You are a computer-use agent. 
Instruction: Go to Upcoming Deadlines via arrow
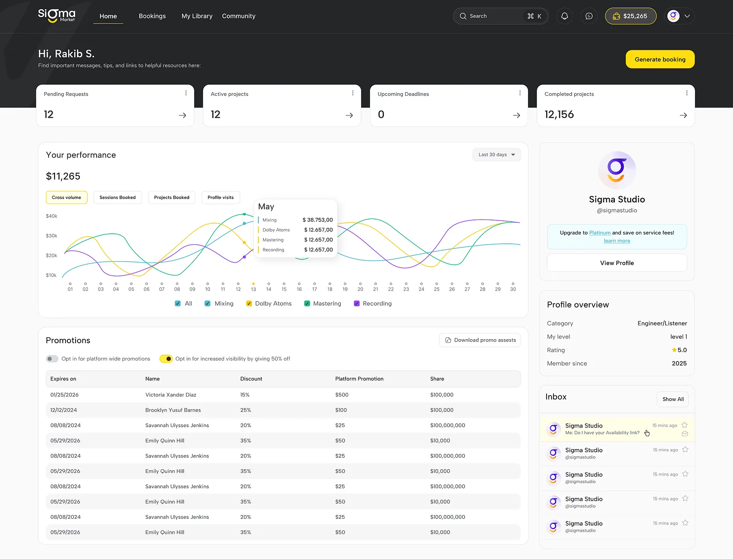516,115
